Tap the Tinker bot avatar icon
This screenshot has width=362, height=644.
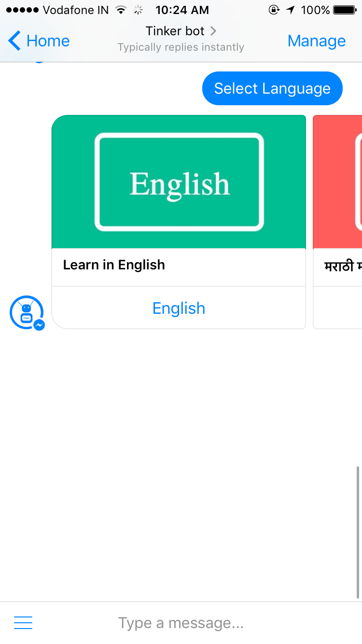pos(27,312)
